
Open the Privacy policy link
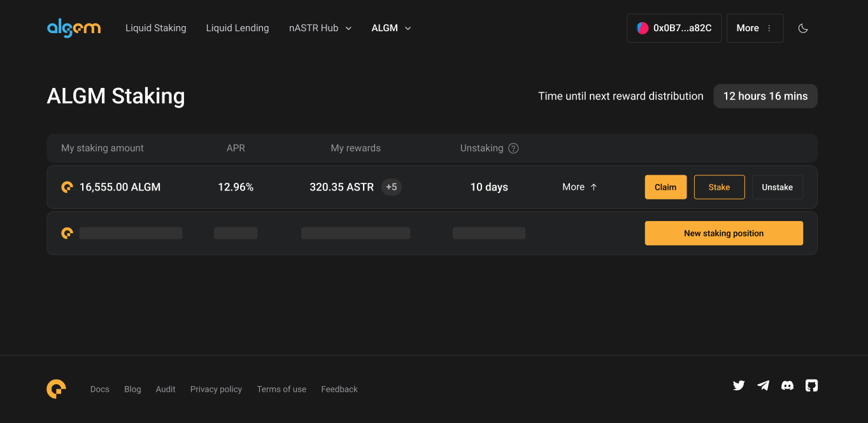coord(216,389)
